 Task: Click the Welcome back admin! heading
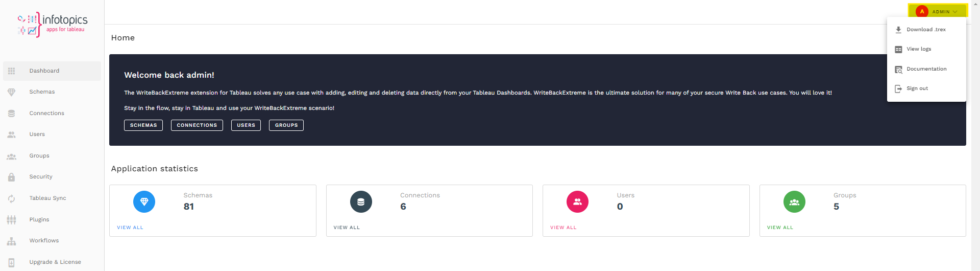pos(169,75)
